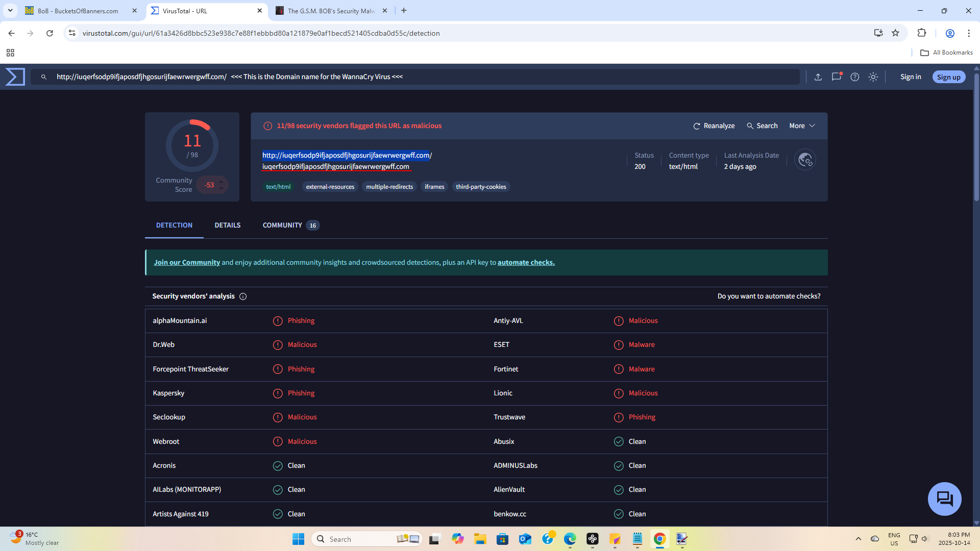Open the apps grid icon in bookmarks bar

point(10,53)
